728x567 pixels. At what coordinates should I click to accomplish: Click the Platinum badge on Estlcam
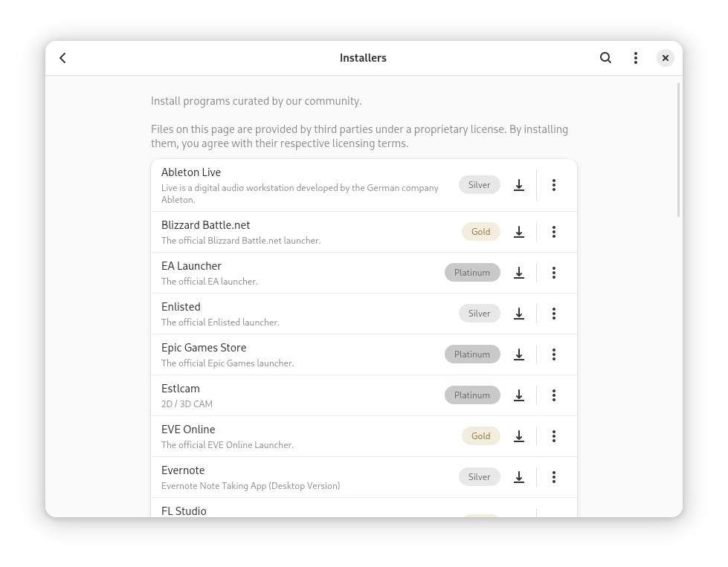(x=472, y=395)
